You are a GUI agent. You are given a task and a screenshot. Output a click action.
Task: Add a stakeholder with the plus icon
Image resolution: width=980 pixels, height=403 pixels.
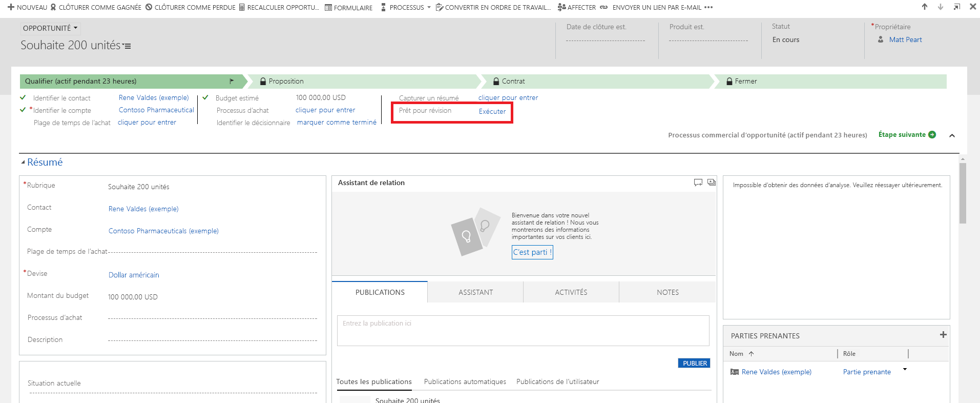click(x=943, y=334)
